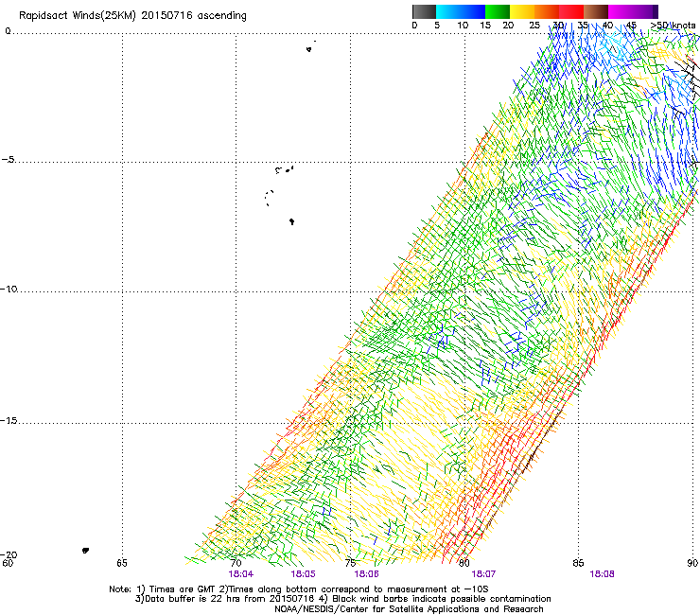Click the time label 18:04
Viewport: 700px width, 615px height.
[240, 574]
